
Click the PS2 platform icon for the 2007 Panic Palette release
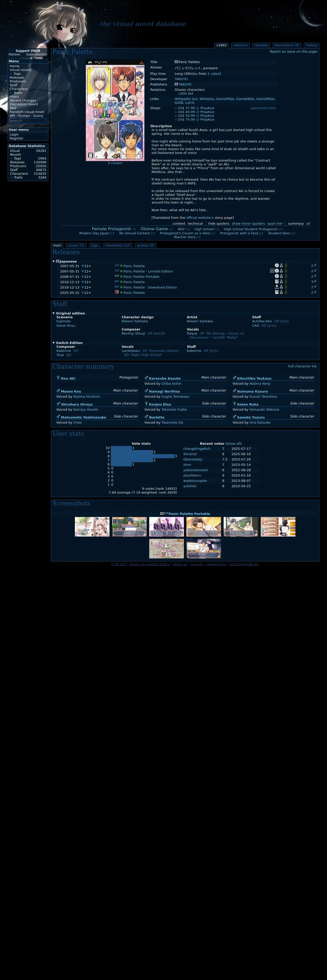click(x=116, y=266)
